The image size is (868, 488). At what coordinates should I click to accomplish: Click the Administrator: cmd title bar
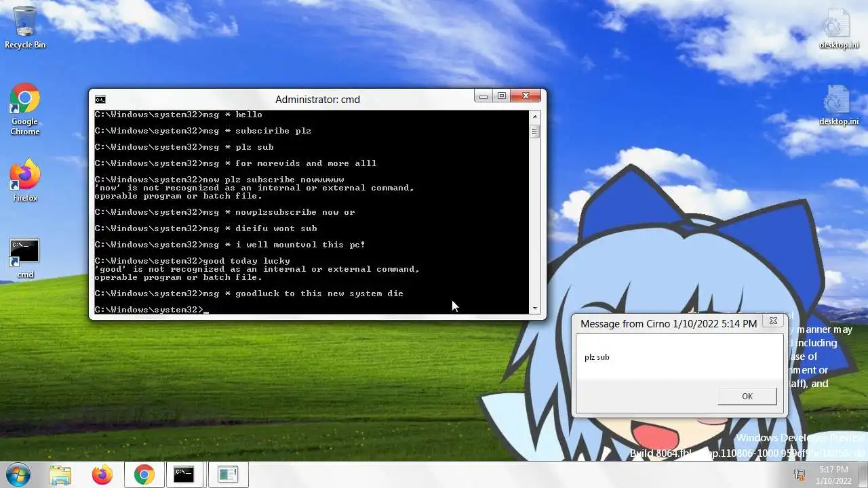click(x=317, y=99)
